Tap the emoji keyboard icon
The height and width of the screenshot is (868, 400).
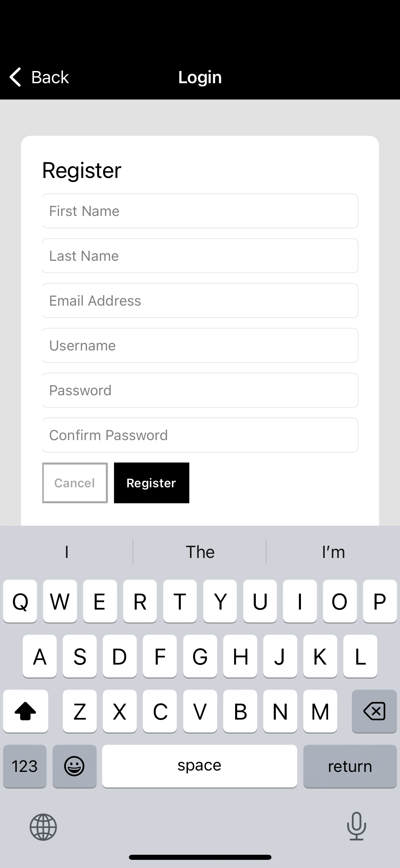pos(74,766)
